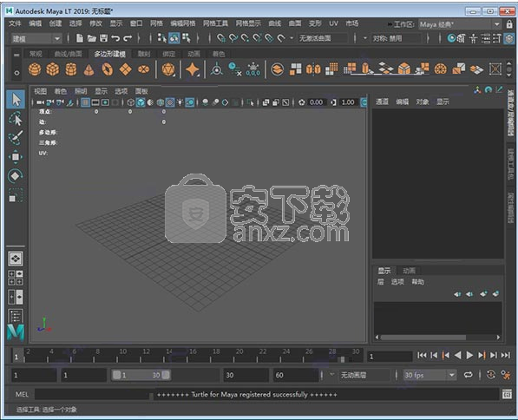Open the 工作区 Maya 经典 dropdown

(460, 24)
